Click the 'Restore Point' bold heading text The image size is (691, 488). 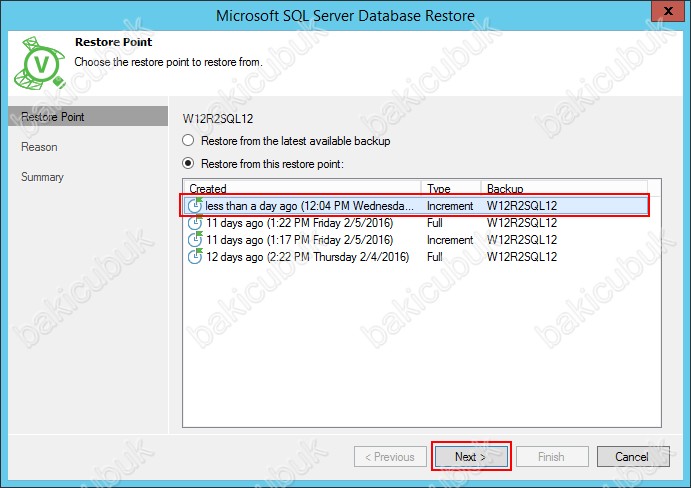coord(113,42)
